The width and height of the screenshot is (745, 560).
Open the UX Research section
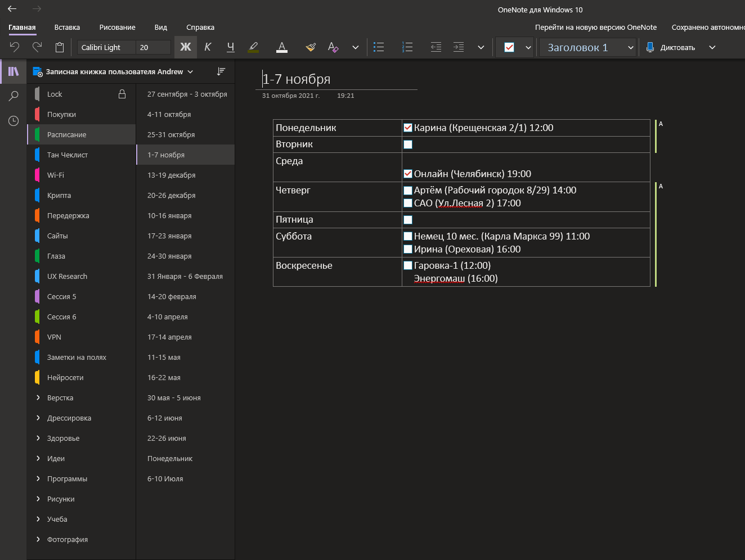(x=82, y=276)
